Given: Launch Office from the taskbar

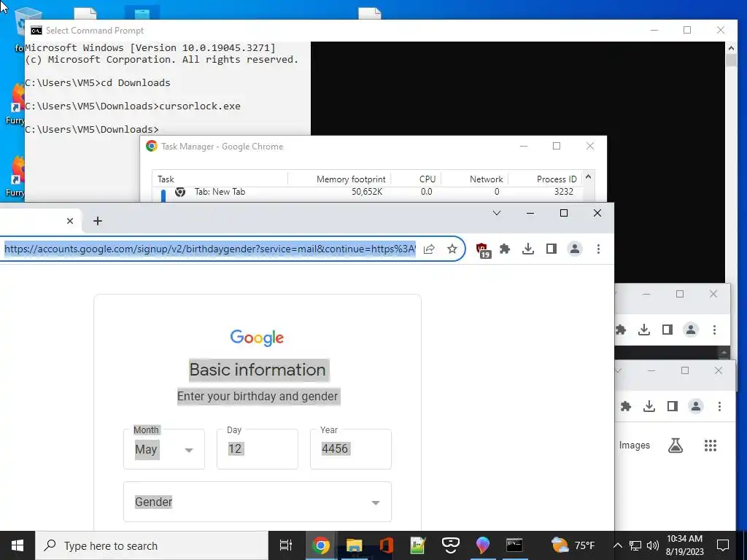Looking at the screenshot, I should 387,545.
